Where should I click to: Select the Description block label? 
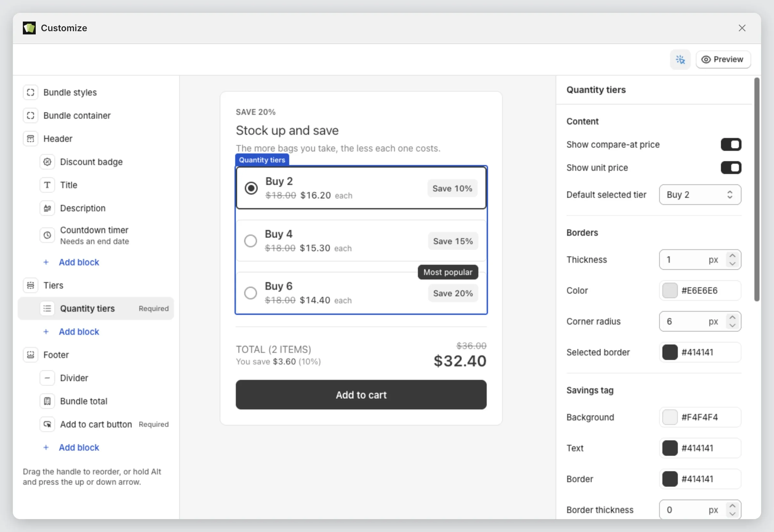point(83,208)
